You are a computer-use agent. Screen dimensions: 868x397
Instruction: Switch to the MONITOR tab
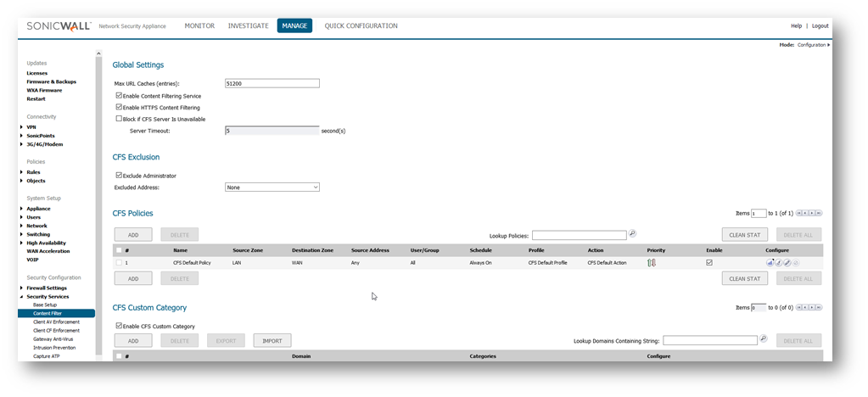(199, 26)
